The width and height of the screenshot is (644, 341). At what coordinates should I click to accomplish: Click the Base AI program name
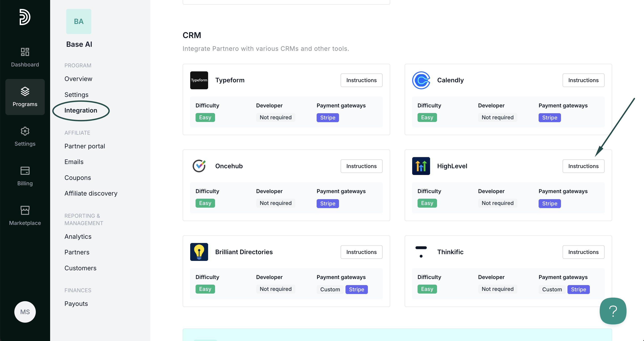[79, 44]
